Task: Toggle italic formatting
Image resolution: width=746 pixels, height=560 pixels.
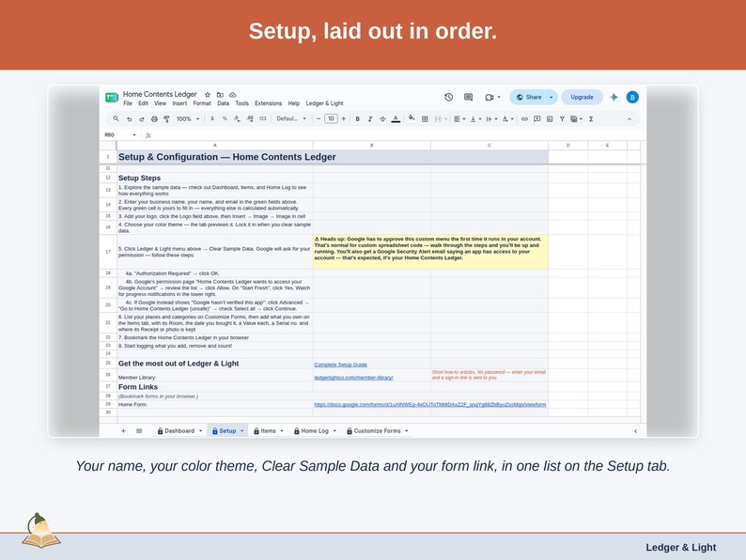Action: click(369, 119)
